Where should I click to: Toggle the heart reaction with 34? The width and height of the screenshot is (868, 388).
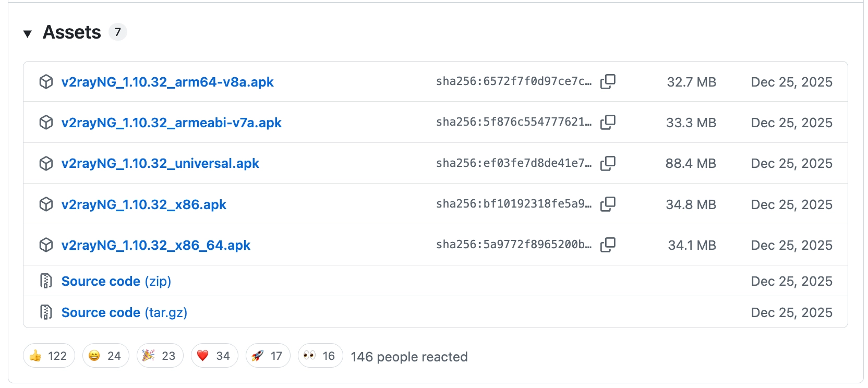(214, 356)
